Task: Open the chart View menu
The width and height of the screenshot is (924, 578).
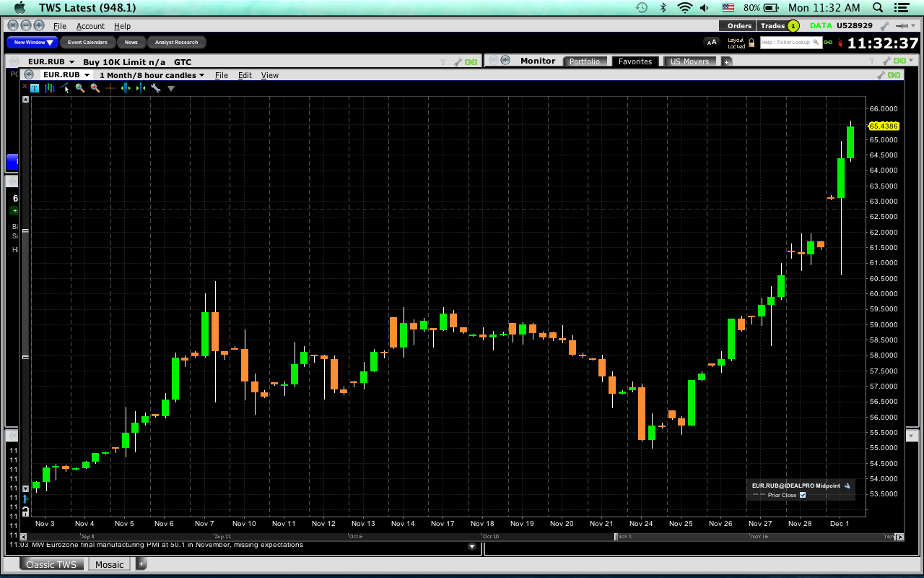Action: point(270,75)
